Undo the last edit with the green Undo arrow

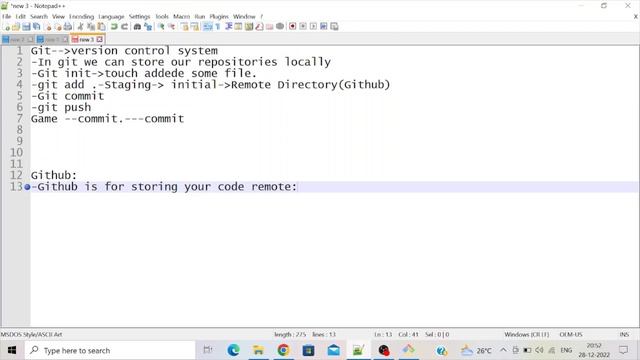click(x=114, y=27)
